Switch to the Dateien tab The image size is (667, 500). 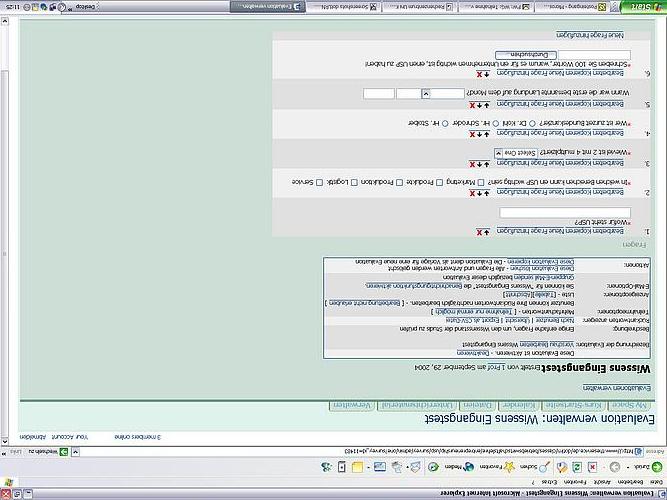pos(478,405)
